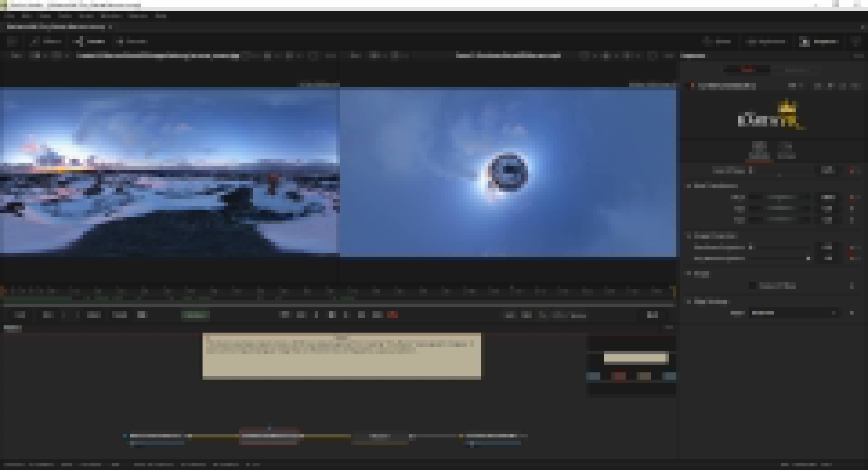The width and height of the screenshot is (868, 470).
Task: Click the slider handle at the far right end
Action: pos(808,258)
